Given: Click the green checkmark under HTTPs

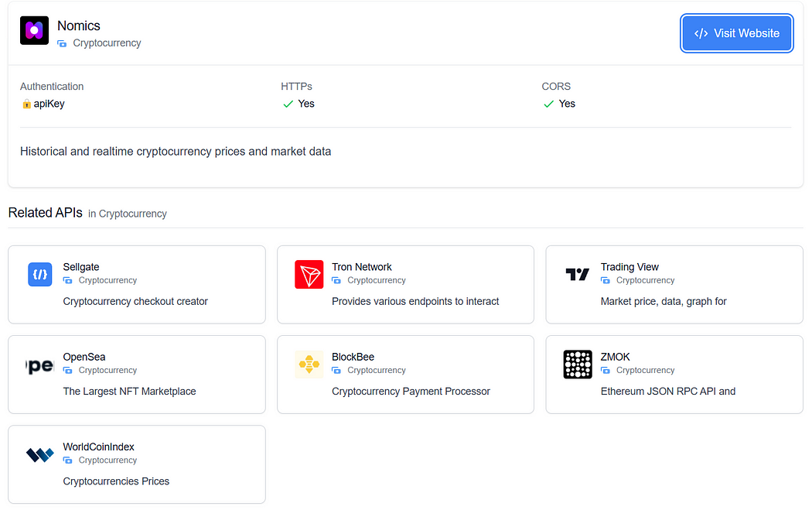Looking at the screenshot, I should (x=288, y=104).
